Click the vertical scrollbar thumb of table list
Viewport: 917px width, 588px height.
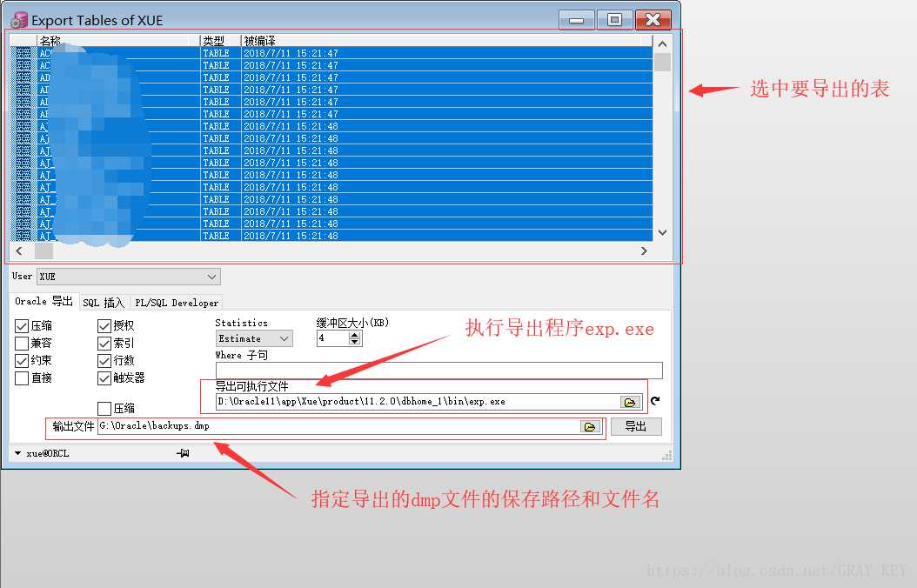pos(663,62)
